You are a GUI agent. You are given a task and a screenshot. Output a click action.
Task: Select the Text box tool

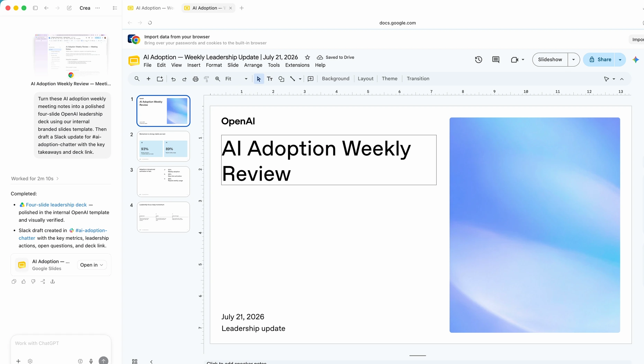coord(270,79)
